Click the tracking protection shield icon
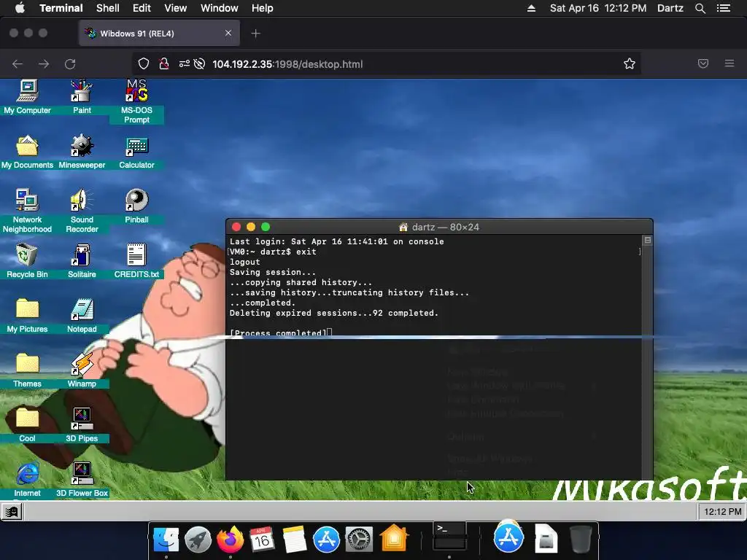The height and width of the screenshot is (560, 747). (144, 64)
